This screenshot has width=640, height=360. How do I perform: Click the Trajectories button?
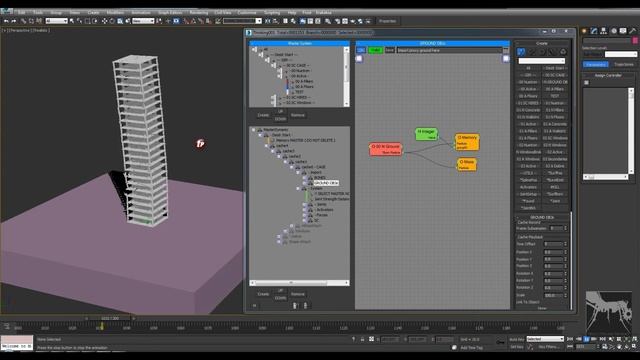624,64
